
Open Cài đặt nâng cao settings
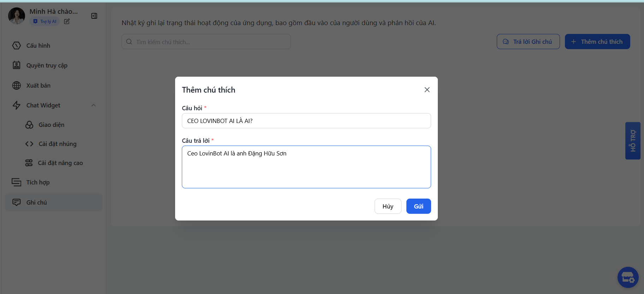[60, 163]
